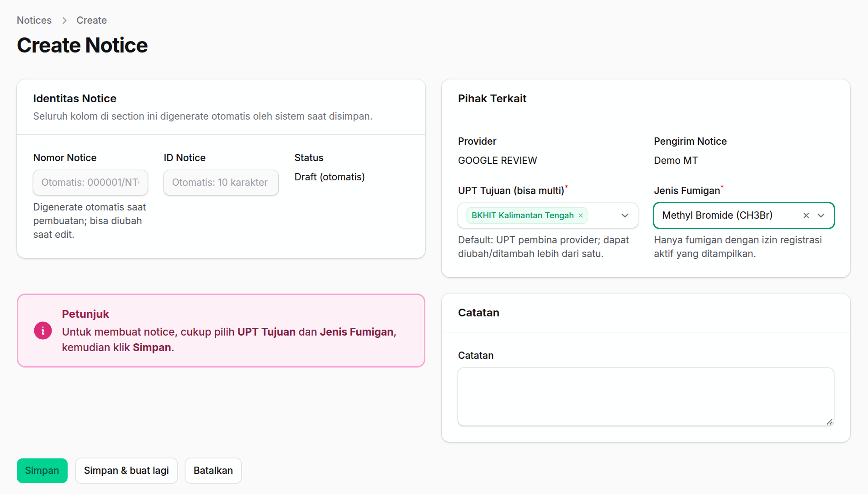Click the GOOGLE REVIEW provider text

pyautogui.click(x=498, y=161)
